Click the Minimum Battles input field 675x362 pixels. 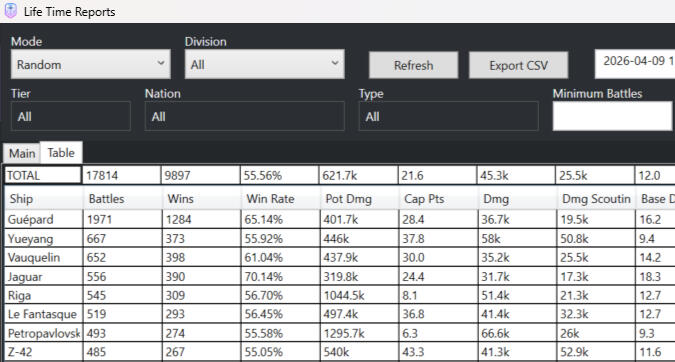(x=612, y=116)
